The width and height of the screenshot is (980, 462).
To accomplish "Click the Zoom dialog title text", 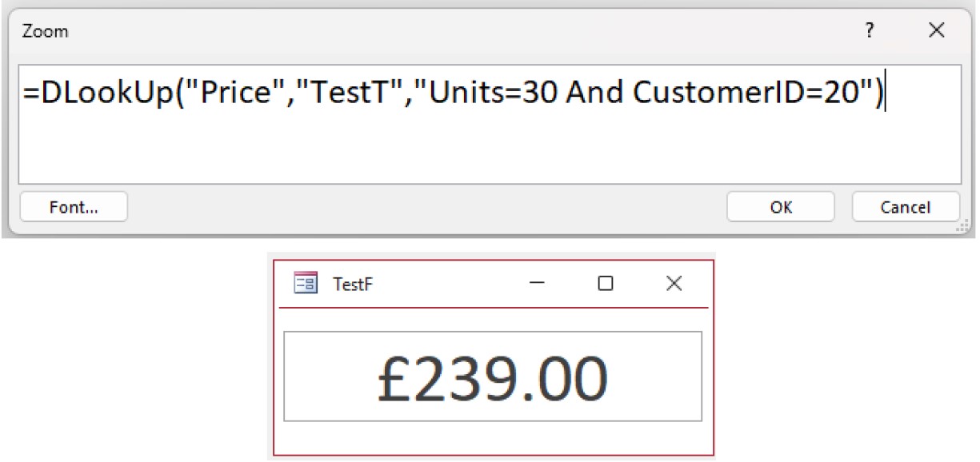I will (x=45, y=32).
